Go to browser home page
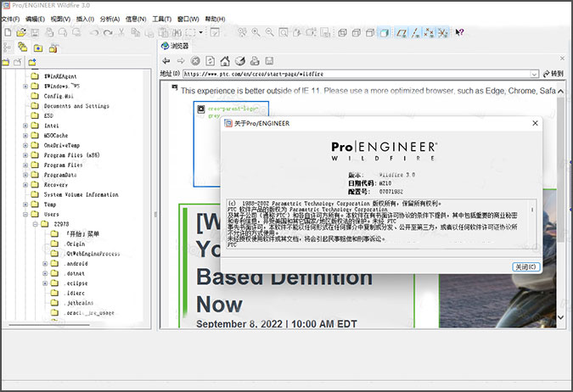The width and height of the screenshot is (573, 392). point(225,61)
